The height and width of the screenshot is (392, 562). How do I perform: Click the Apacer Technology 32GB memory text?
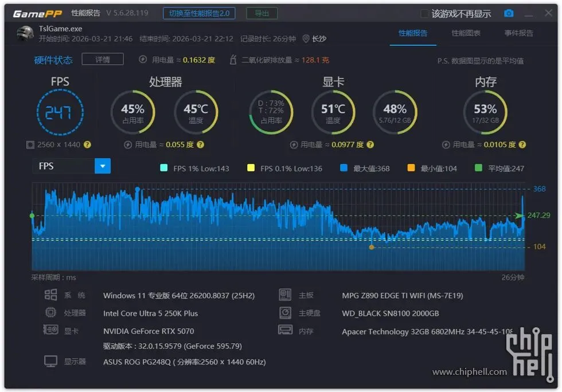click(427, 331)
